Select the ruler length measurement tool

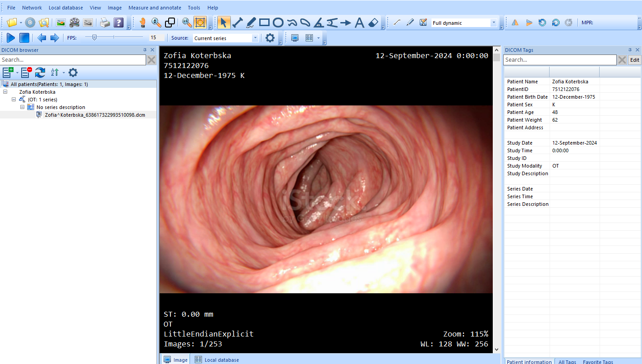[x=237, y=23]
